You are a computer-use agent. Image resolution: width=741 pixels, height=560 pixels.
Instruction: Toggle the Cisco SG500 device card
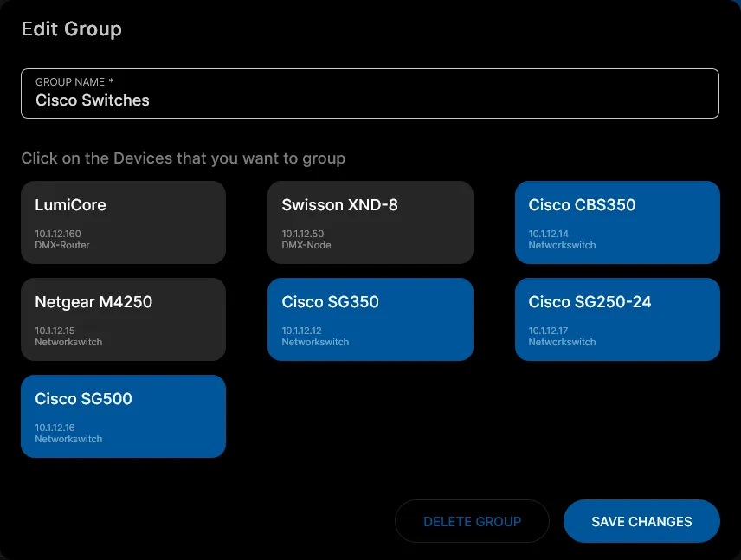(x=123, y=415)
